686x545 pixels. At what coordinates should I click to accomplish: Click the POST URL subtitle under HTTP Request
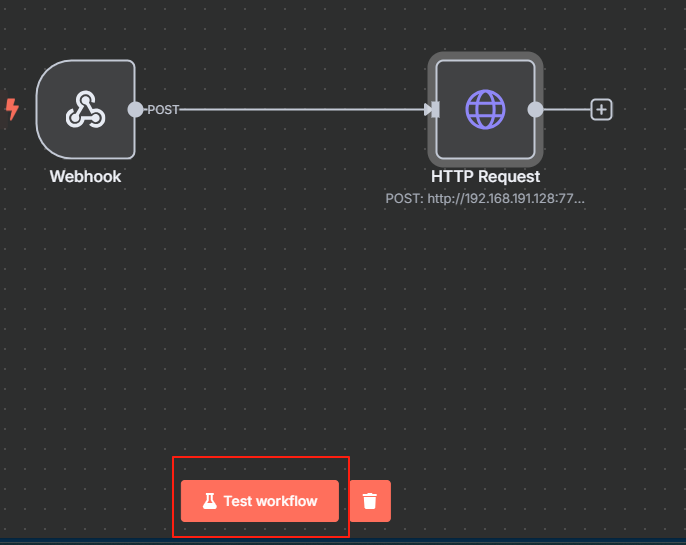pos(485,199)
